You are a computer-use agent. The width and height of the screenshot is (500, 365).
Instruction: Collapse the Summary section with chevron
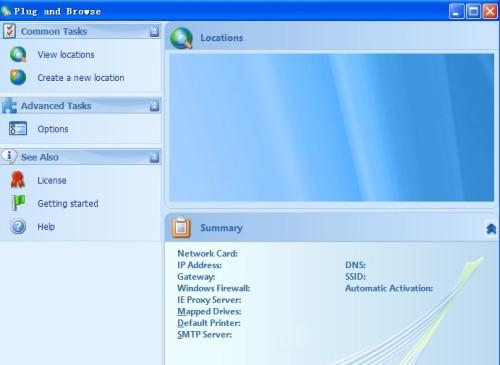(x=491, y=229)
